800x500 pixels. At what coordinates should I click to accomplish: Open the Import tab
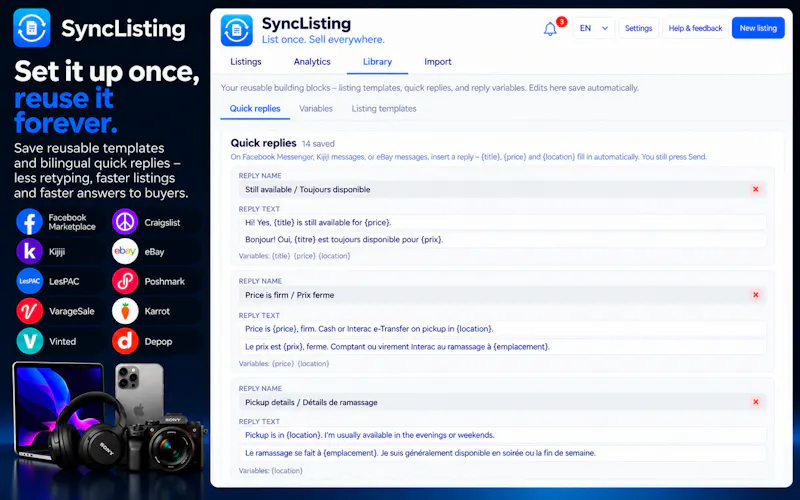click(438, 62)
